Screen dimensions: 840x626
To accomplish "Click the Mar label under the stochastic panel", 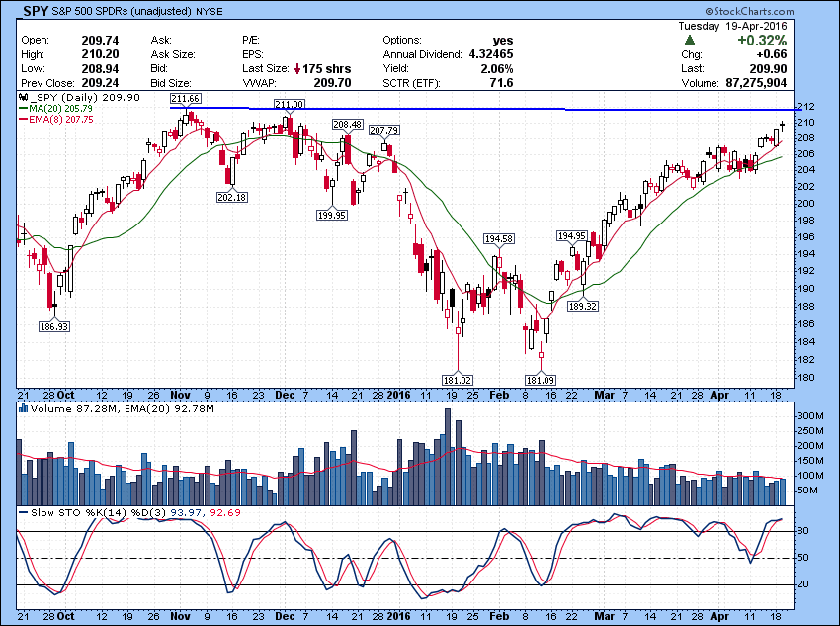I will pyautogui.click(x=604, y=616).
